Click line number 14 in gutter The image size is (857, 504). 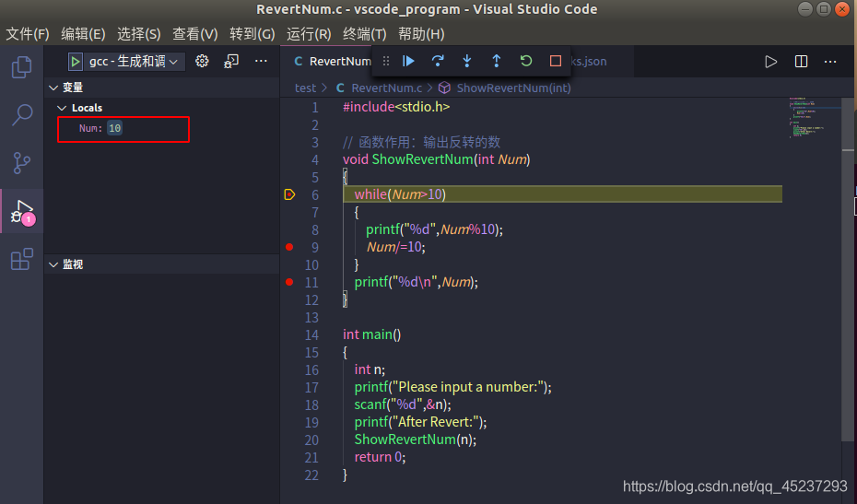tap(311, 334)
